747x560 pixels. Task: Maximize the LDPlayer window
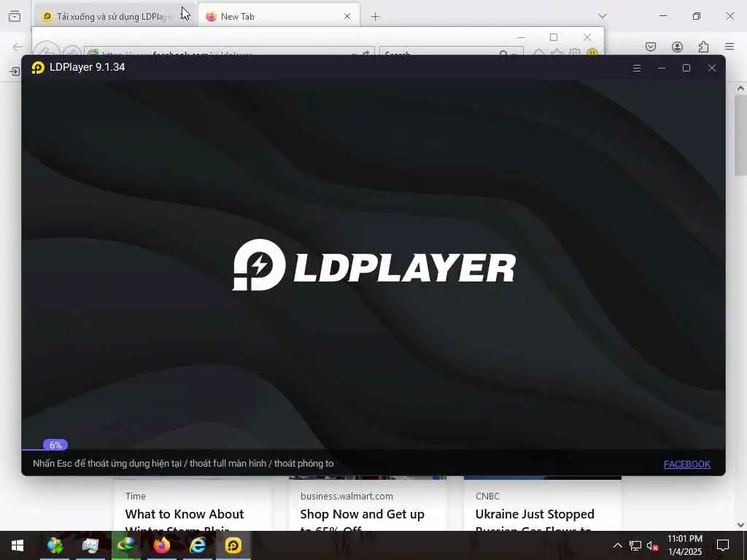(x=686, y=68)
